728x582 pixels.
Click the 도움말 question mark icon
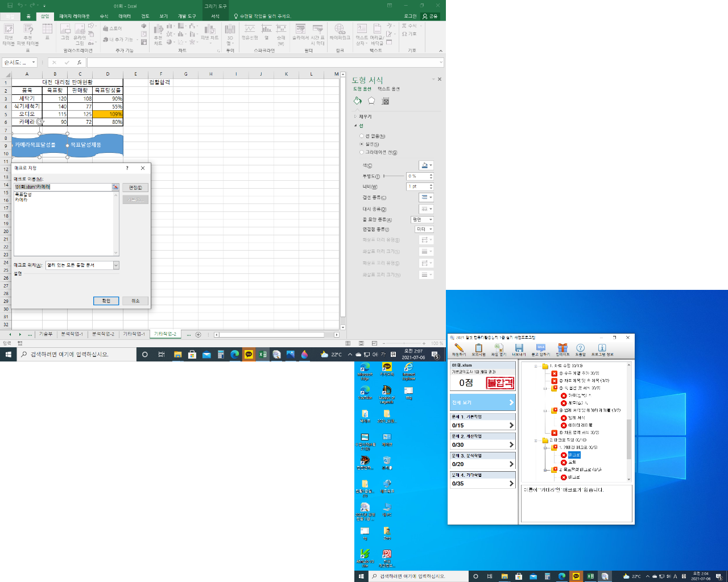(580, 350)
